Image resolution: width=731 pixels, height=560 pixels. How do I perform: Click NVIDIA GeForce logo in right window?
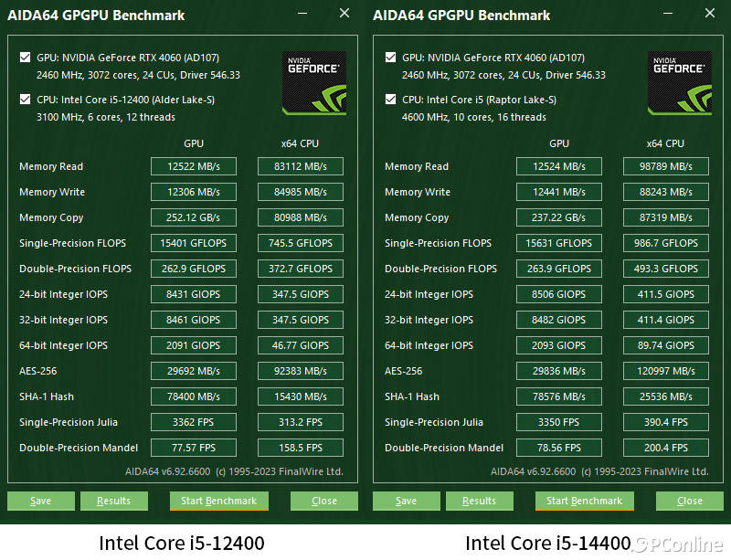(x=680, y=83)
